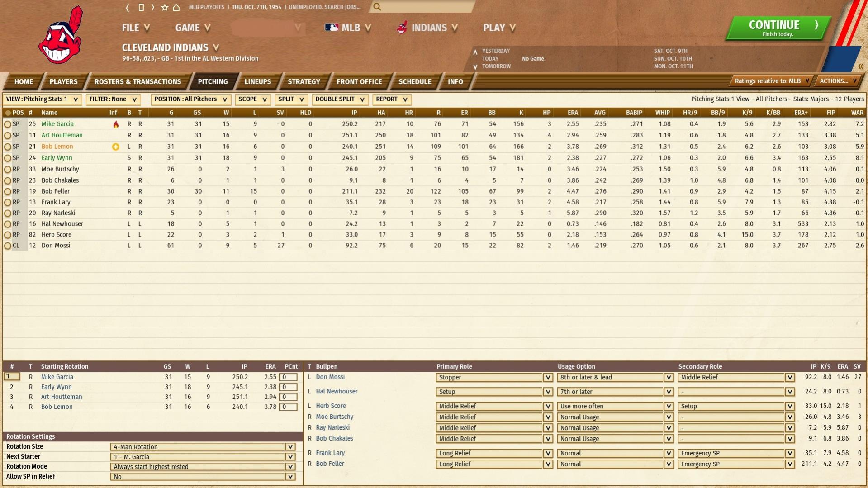This screenshot has width=868, height=488.
Task: Open the INDIANS menu
Action: click(427, 28)
